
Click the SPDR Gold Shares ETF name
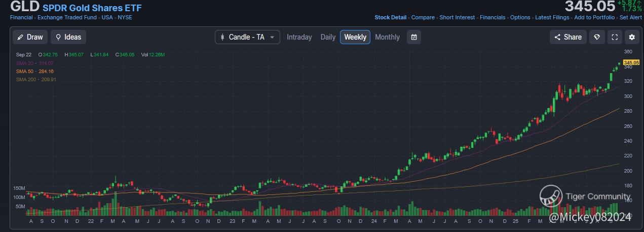[92, 8]
